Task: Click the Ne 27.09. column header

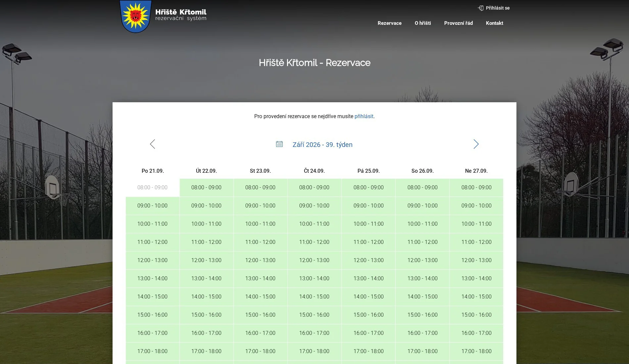Action: tap(476, 171)
